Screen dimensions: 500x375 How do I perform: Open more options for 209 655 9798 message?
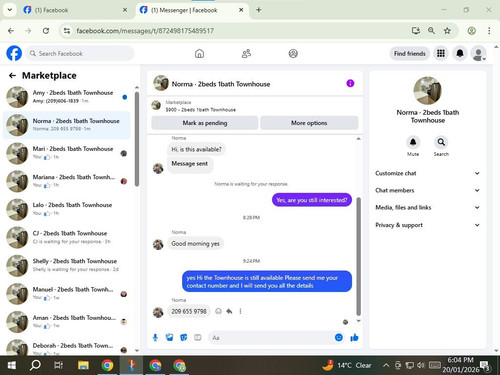[240, 311]
